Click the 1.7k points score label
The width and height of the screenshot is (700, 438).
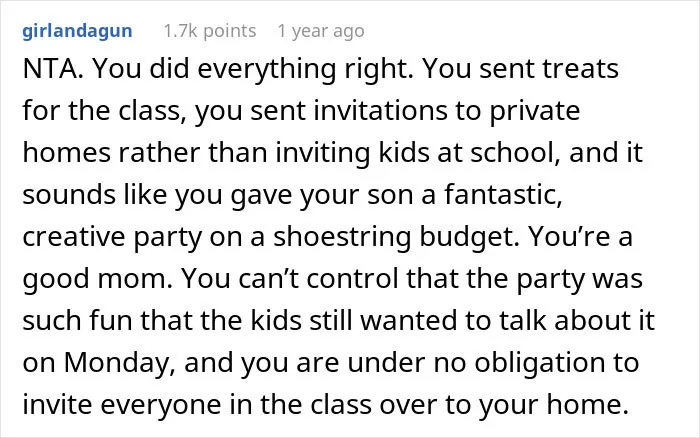pyautogui.click(x=210, y=31)
